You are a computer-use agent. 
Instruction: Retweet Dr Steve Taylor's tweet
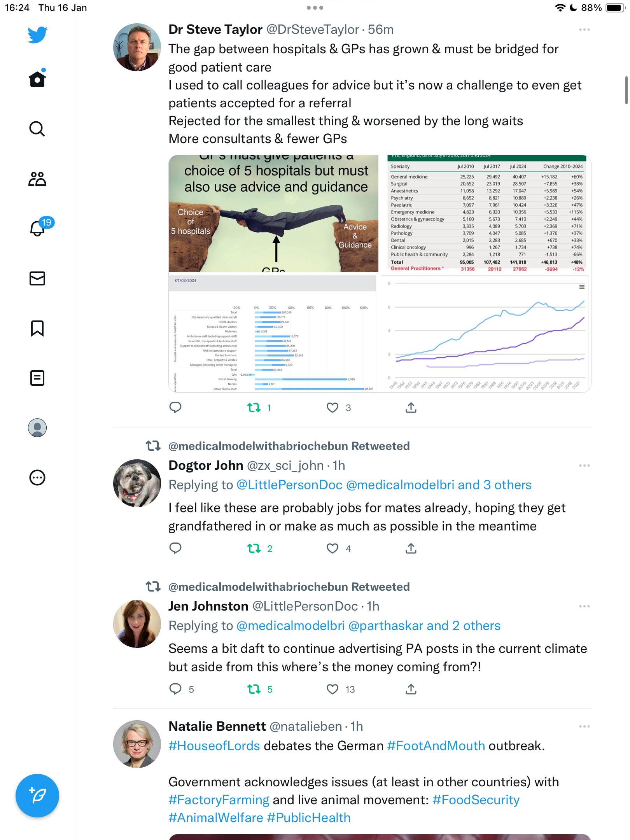pyautogui.click(x=254, y=408)
